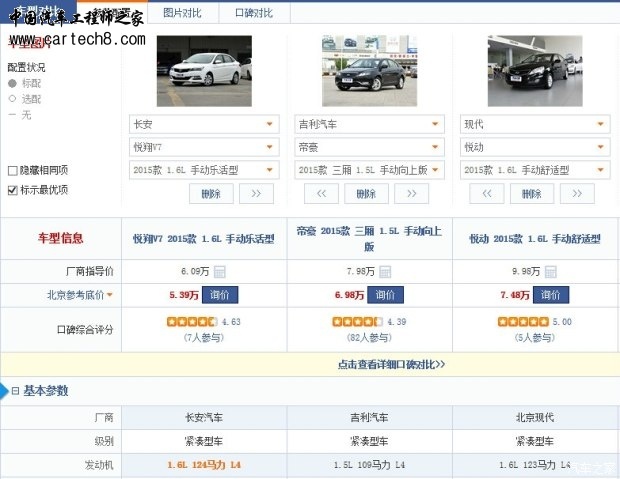The height and width of the screenshot is (479, 620).
Task: Click the 82人参与 review count
Action: click(369, 338)
